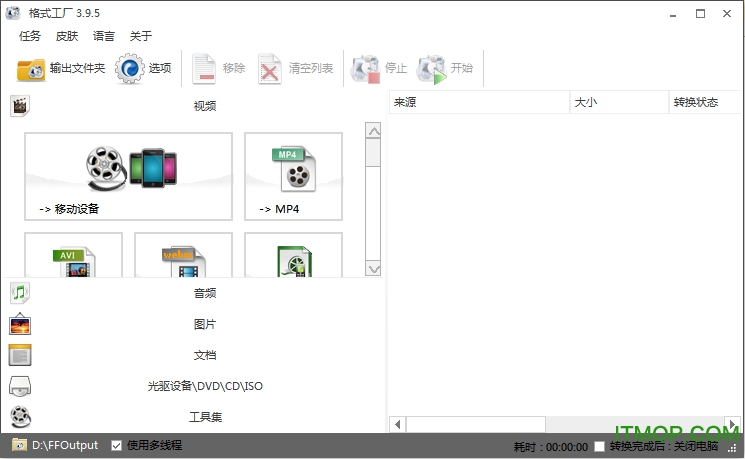745x459 pixels.
Task: Choose the -> 移动设备 mobile device tile
Action: point(128,176)
